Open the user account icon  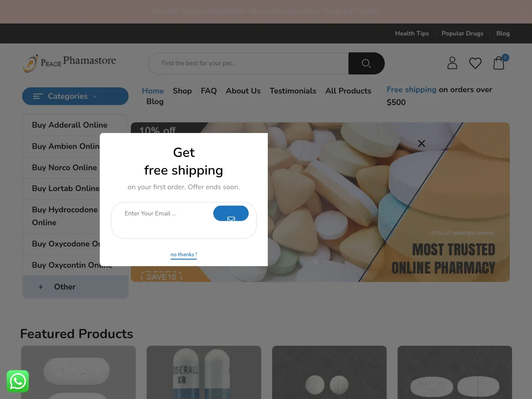pos(452,63)
